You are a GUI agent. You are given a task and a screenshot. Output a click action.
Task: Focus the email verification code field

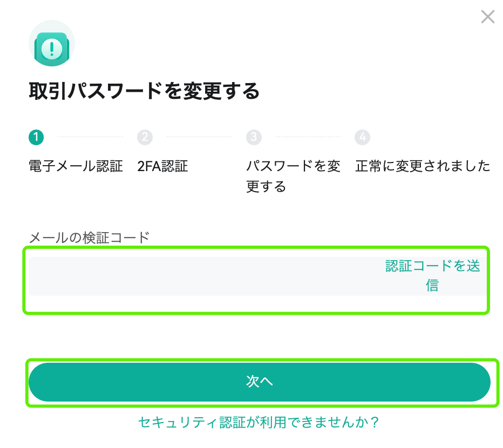pos(205,276)
